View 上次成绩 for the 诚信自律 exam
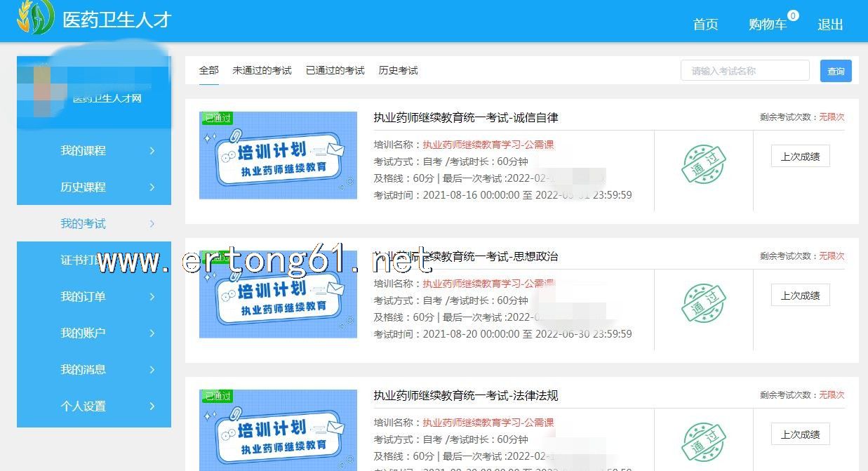 800,157
